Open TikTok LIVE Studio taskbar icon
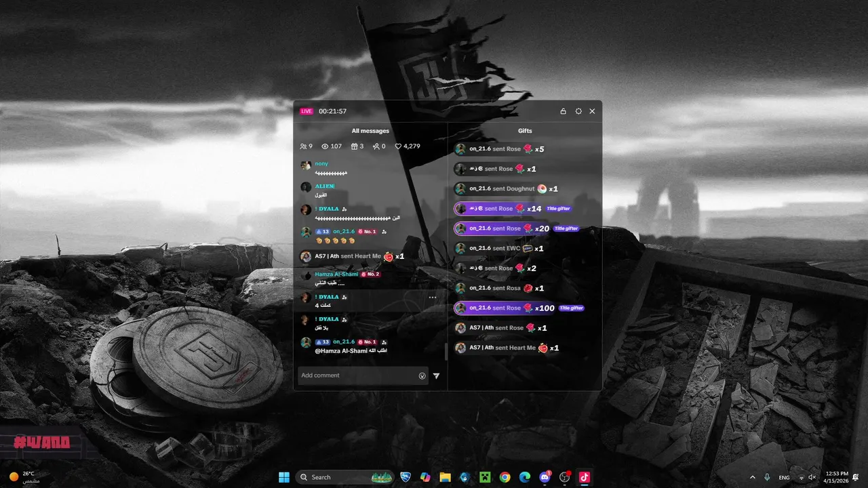868x488 pixels. [584, 477]
